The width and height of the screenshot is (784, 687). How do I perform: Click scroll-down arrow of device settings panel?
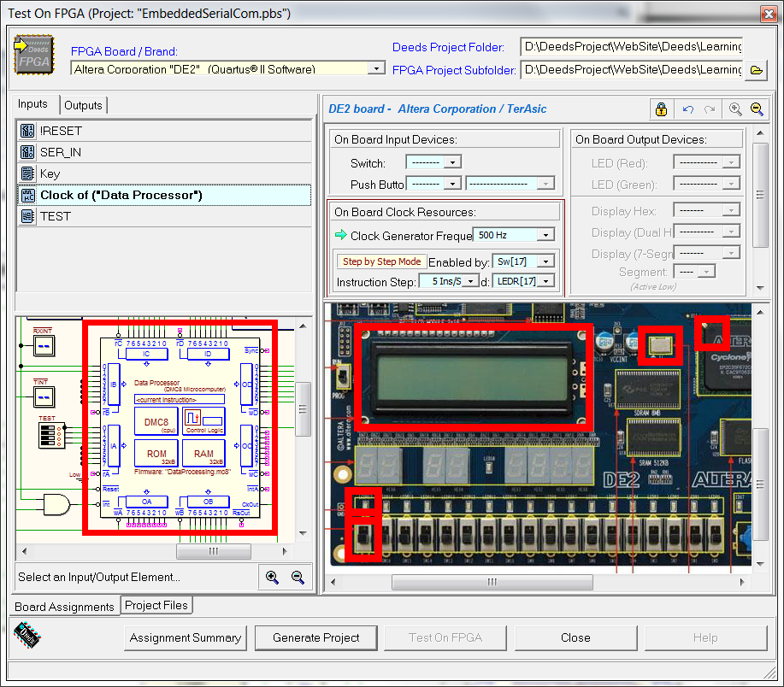(x=760, y=288)
